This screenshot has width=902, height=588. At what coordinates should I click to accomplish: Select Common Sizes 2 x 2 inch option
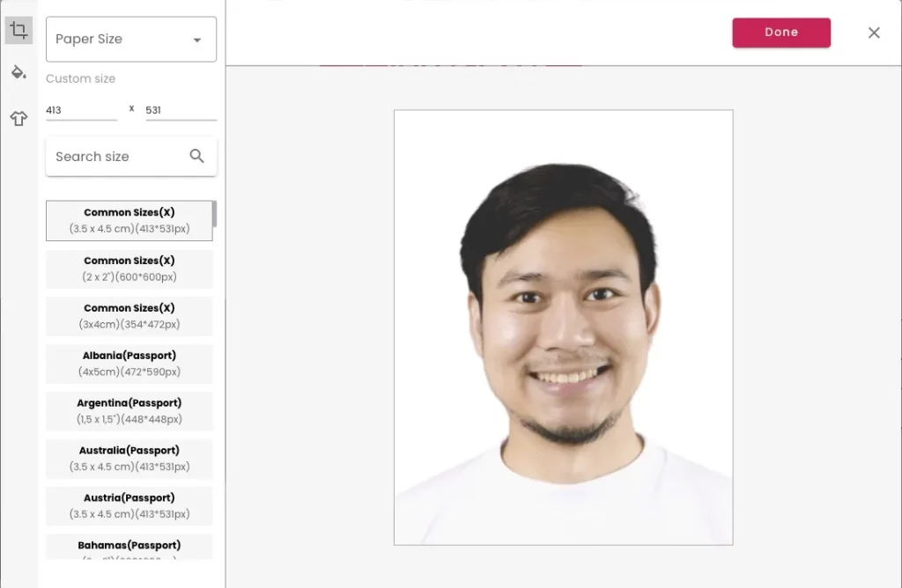coord(129,268)
